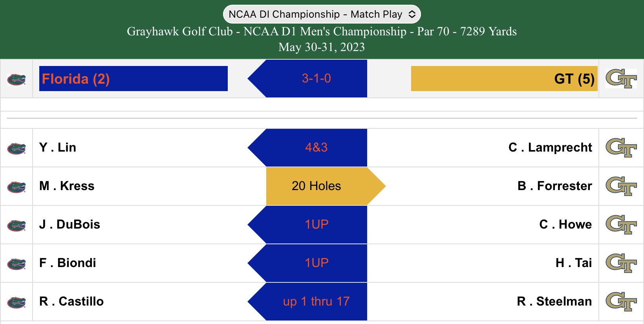Click the Gators logo next to R. Castillo
644x324 pixels.
coord(16,302)
